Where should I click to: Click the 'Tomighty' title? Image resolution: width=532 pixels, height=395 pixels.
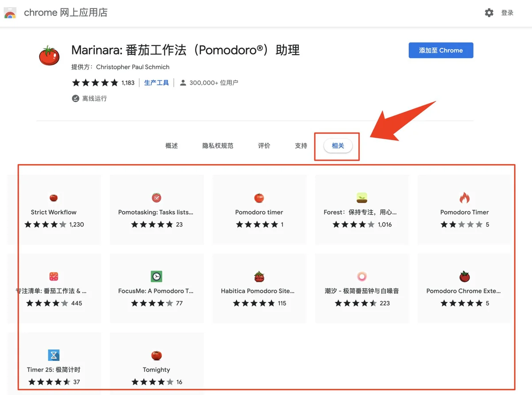(x=156, y=370)
